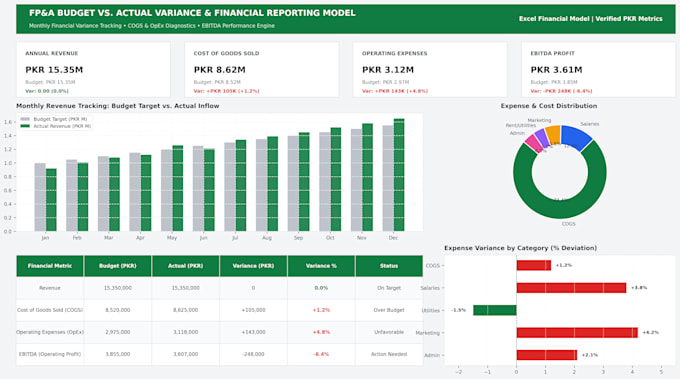
Task: Select the EBITDA (Operating Profit) table row
Action: click(x=219, y=354)
